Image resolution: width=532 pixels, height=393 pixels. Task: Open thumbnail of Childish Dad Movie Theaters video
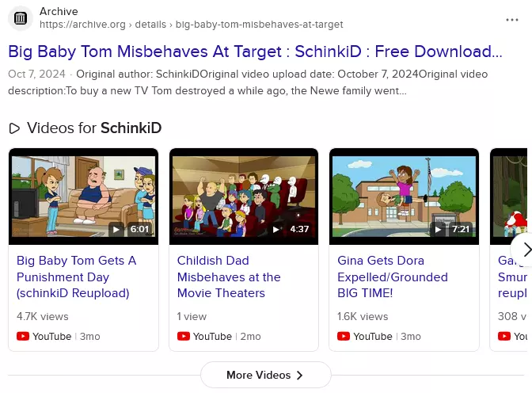click(x=244, y=196)
